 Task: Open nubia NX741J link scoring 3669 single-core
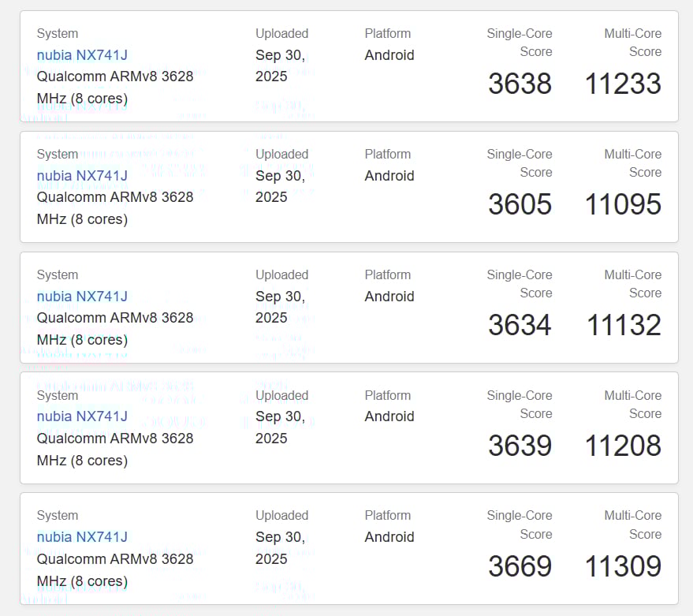pyautogui.click(x=82, y=537)
